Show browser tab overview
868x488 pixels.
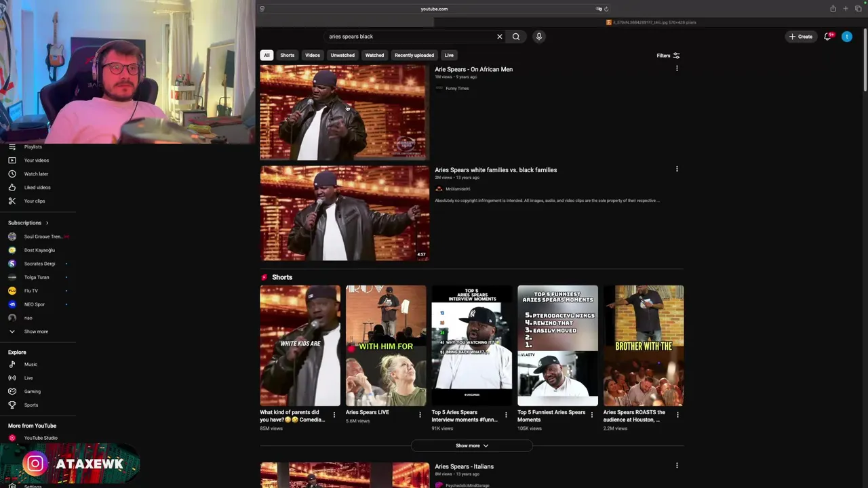tap(858, 9)
